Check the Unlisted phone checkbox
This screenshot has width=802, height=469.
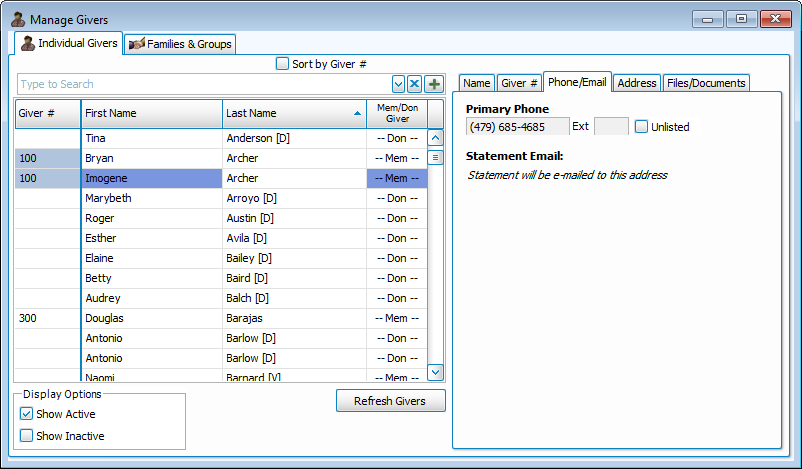pyautogui.click(x=642, y=127)
